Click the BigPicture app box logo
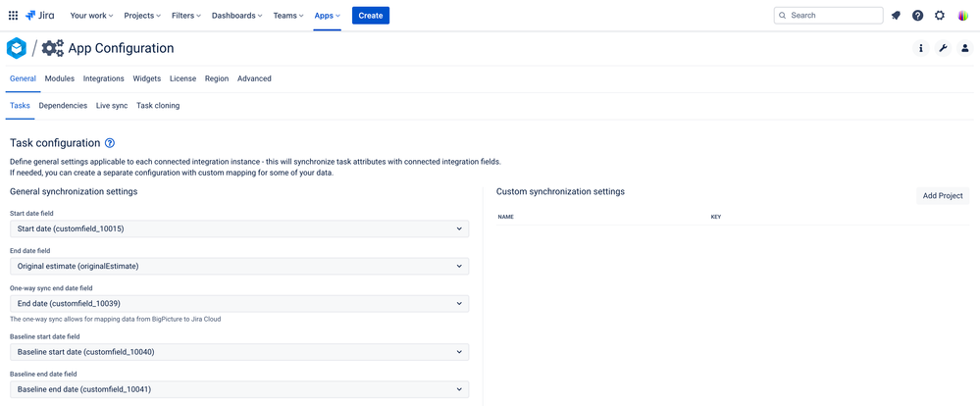 click(x=17, y=48)
